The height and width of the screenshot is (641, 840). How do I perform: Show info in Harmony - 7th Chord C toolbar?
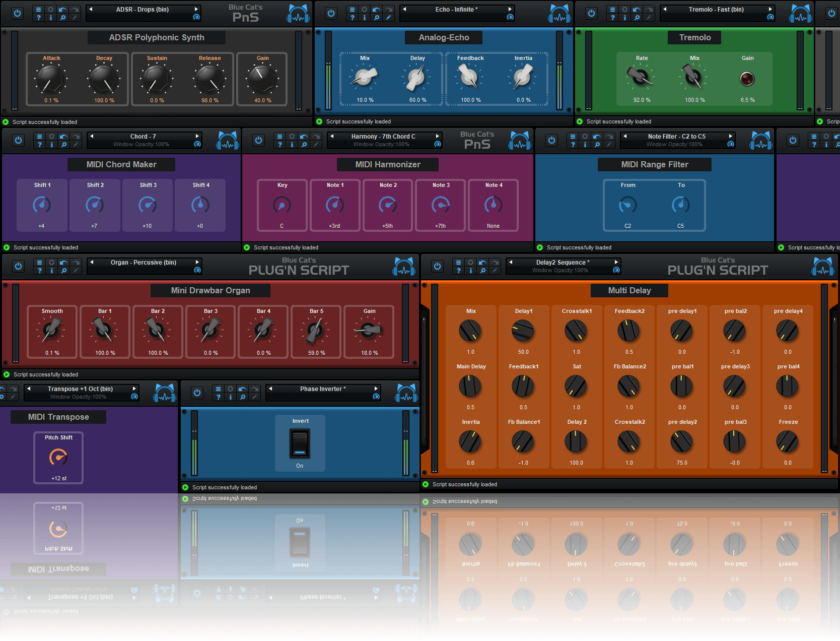click(292, 145)
